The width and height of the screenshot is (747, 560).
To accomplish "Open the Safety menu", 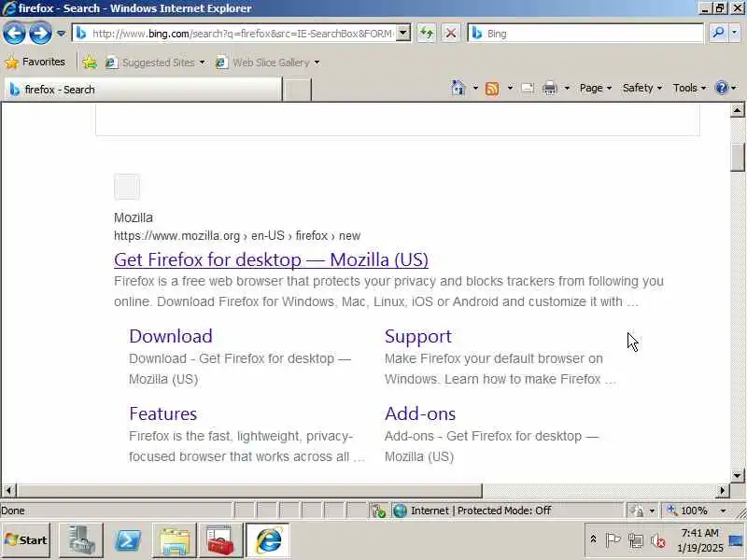I will [x=642, y=88].
